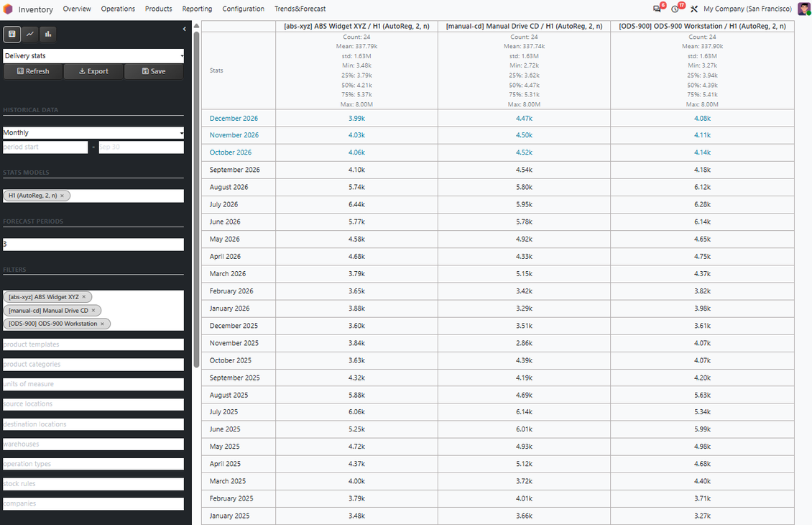Click the August 2025 row label
The image size is (812, 525).
(229, 395)
